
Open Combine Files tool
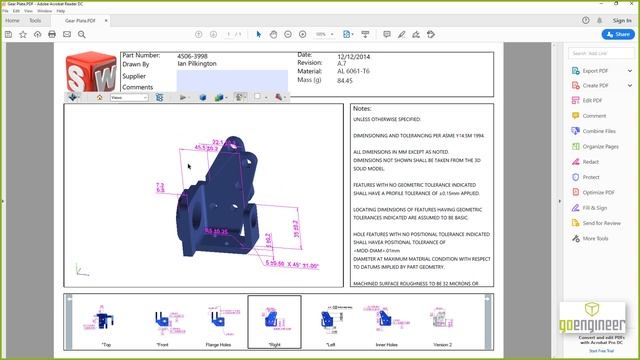pos(593,131)
